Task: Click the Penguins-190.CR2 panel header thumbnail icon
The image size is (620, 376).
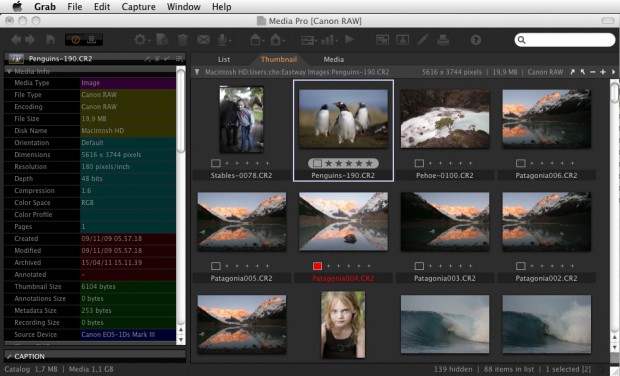Action: point(16,59)
